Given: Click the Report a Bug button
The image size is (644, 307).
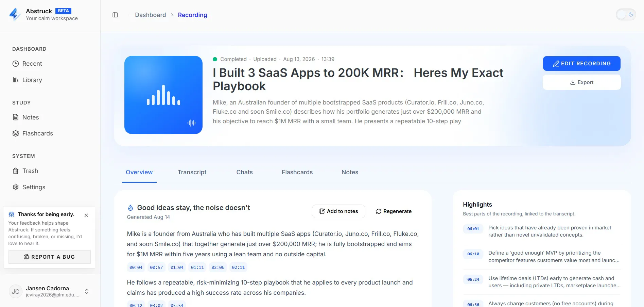Looking at the screenshot, I should pyautogui.click(x=50, y=257).
